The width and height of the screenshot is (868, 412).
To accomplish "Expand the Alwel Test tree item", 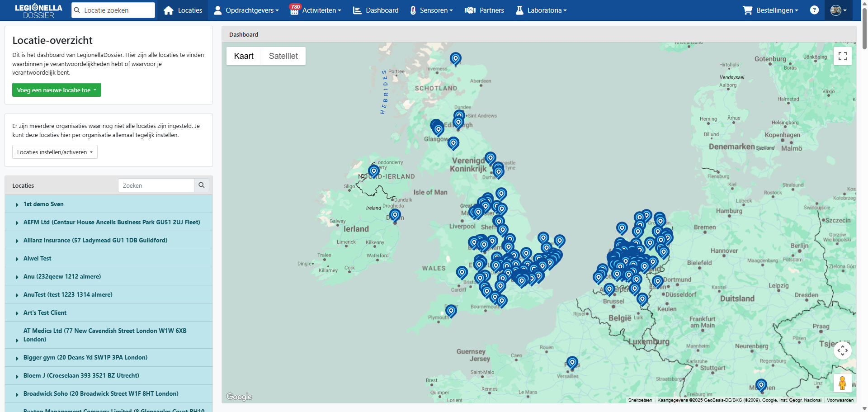I will (x=17, y=259).
